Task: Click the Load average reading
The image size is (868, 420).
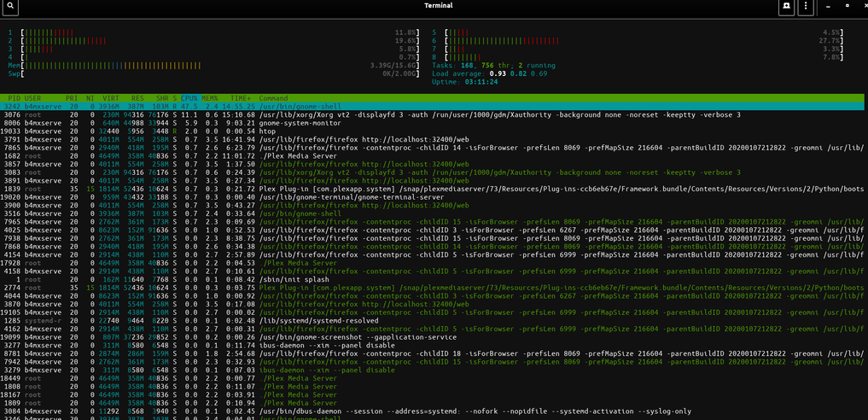Action: click(489, 73)
